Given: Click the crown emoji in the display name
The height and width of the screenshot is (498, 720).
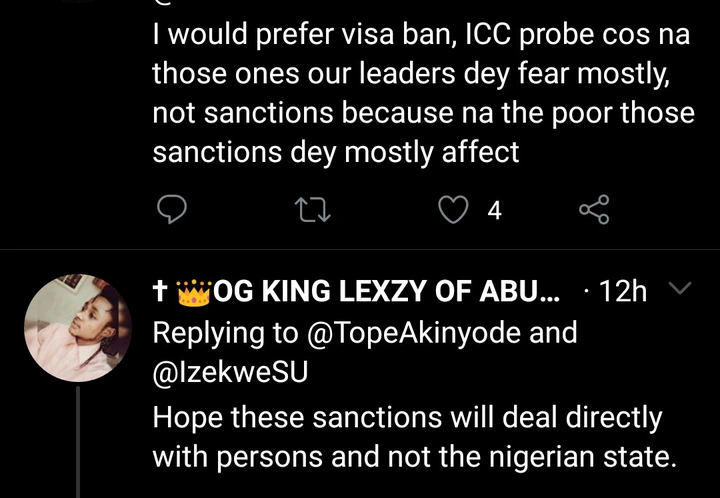Looking at the screenshot, I should [x=193, y=291].
